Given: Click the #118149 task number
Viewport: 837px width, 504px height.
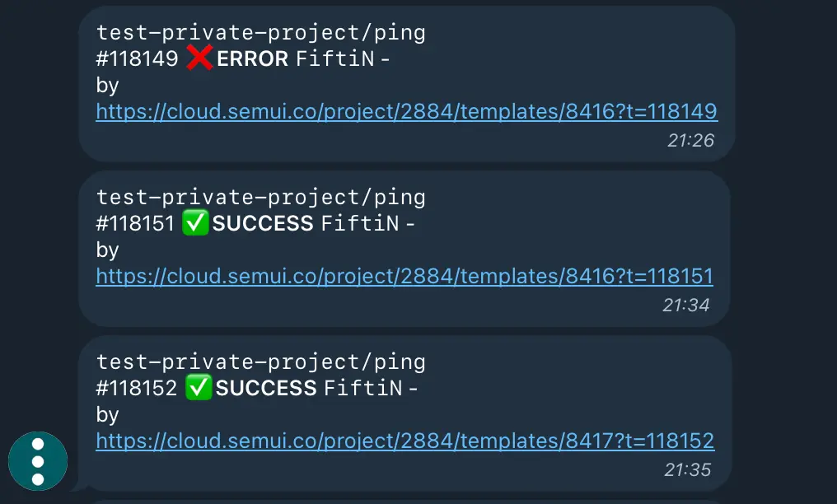Looking at the screenshot, I should pyautogui.click(x=138, y=58).
